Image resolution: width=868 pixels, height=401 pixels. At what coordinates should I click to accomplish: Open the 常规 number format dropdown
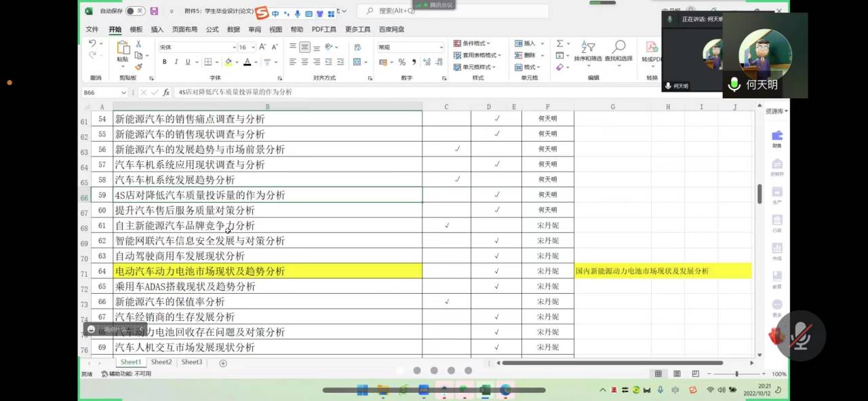tap(441, 47)
